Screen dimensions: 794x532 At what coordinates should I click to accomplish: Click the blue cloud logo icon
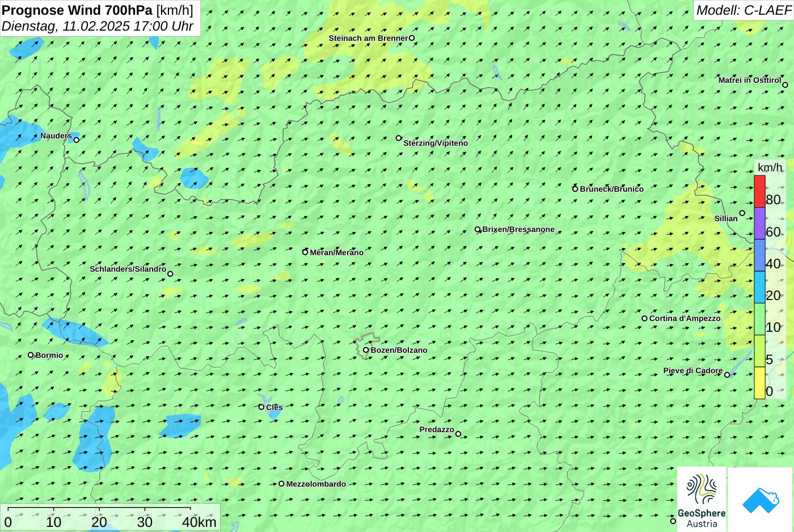point(761,500)
